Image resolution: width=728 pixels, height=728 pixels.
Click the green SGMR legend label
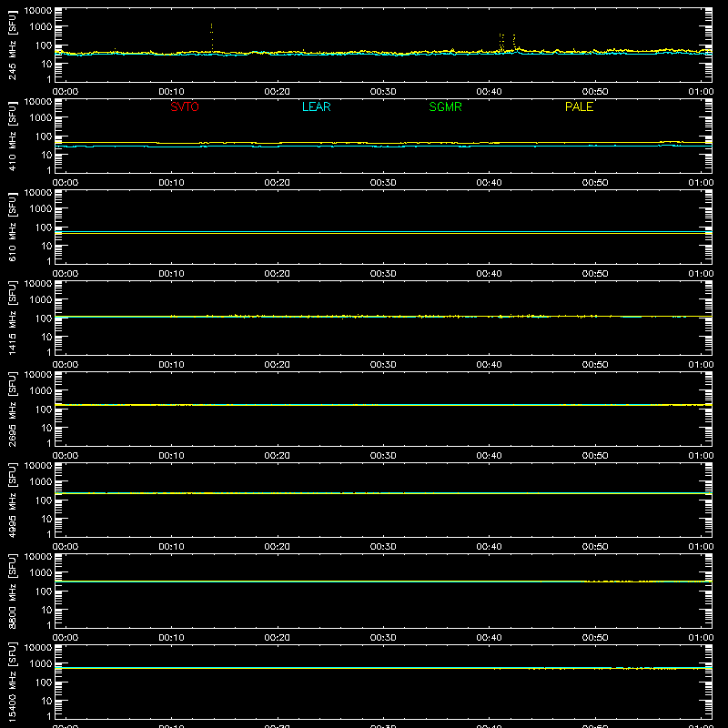click(445, 106)
